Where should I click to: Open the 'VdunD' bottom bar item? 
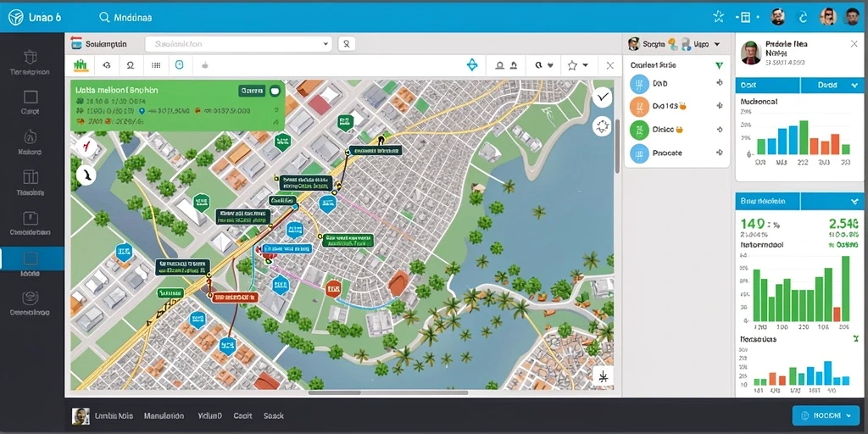[x=210, y=415]
